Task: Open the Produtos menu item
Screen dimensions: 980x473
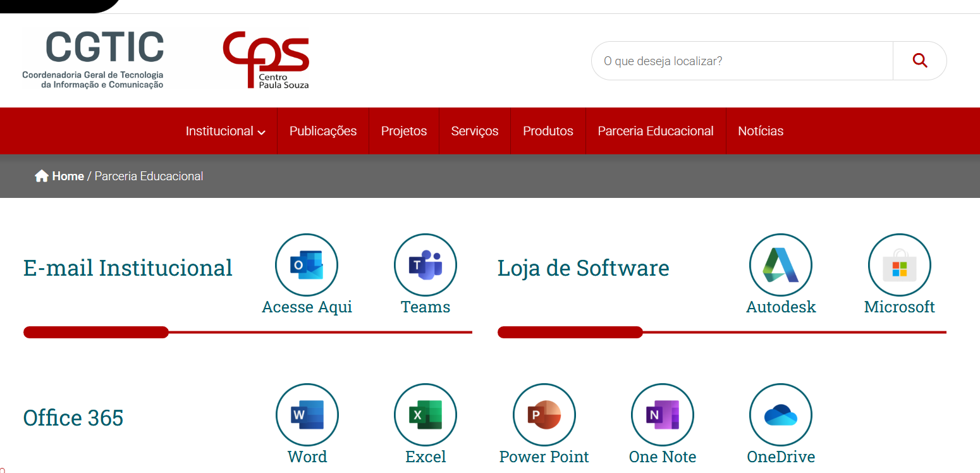Action: 548,131
